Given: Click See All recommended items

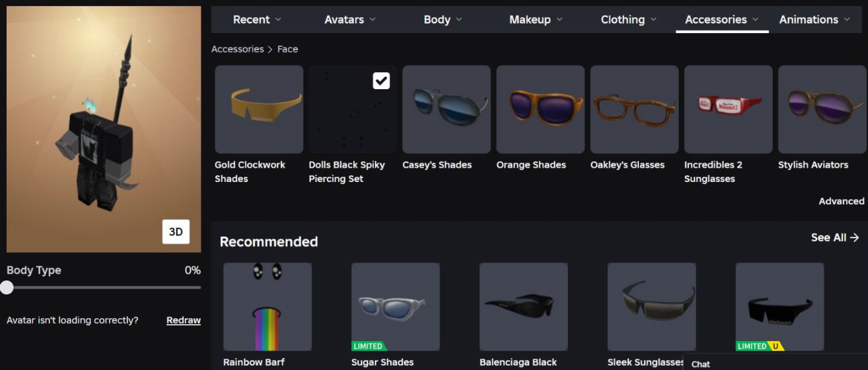Looking at the screenshot, I should click(x=835, y=237).
